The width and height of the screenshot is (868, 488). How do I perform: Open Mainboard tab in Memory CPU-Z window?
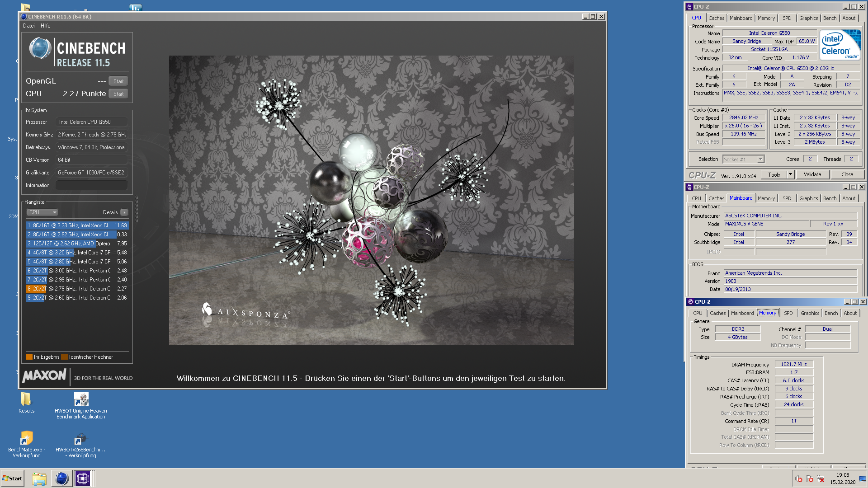point(742,313)
